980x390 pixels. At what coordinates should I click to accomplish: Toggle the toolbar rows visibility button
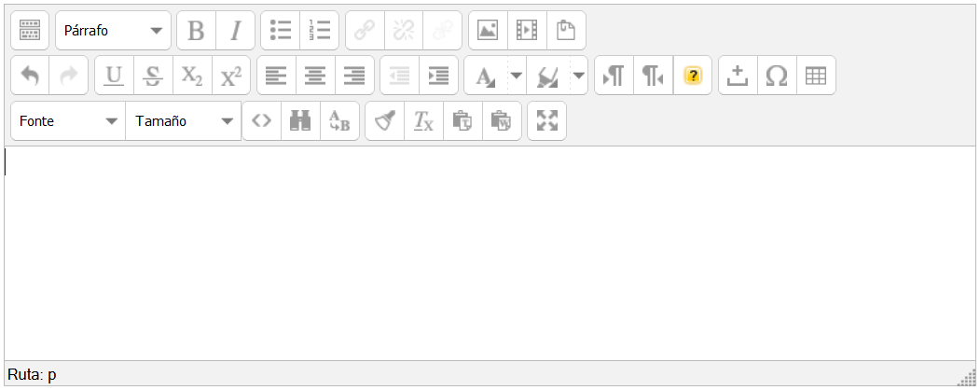(x=30, y=31)
